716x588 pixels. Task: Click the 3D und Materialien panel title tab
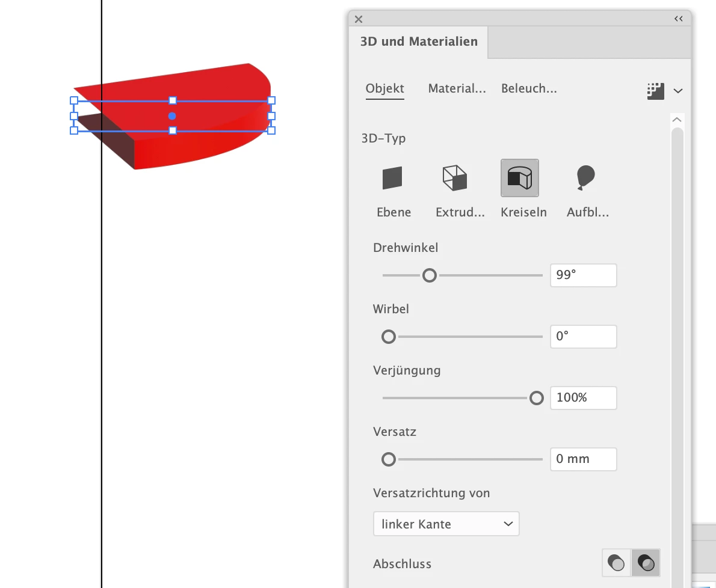pyautogui.click(x=419, y=41)
